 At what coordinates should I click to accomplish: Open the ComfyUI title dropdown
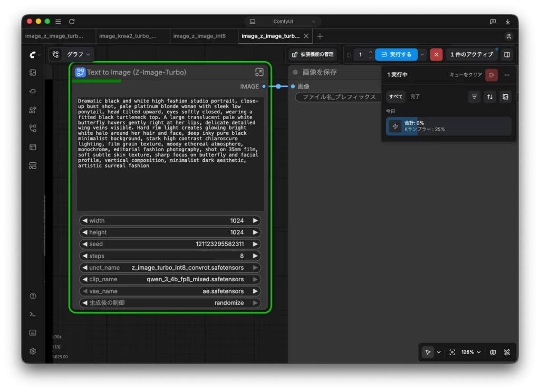[x=283, y=21]
